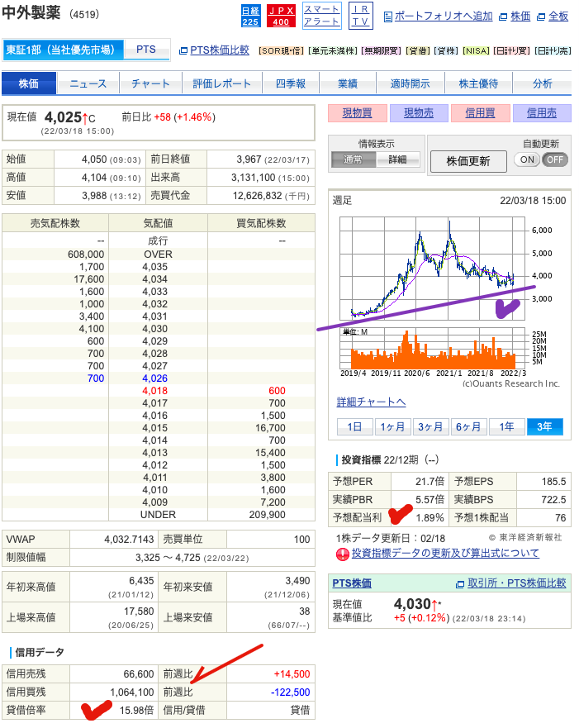This screenshot has width=579, height=728.
Task: Click the 予想PER value 21.7倍
Action: pos(430,482)
